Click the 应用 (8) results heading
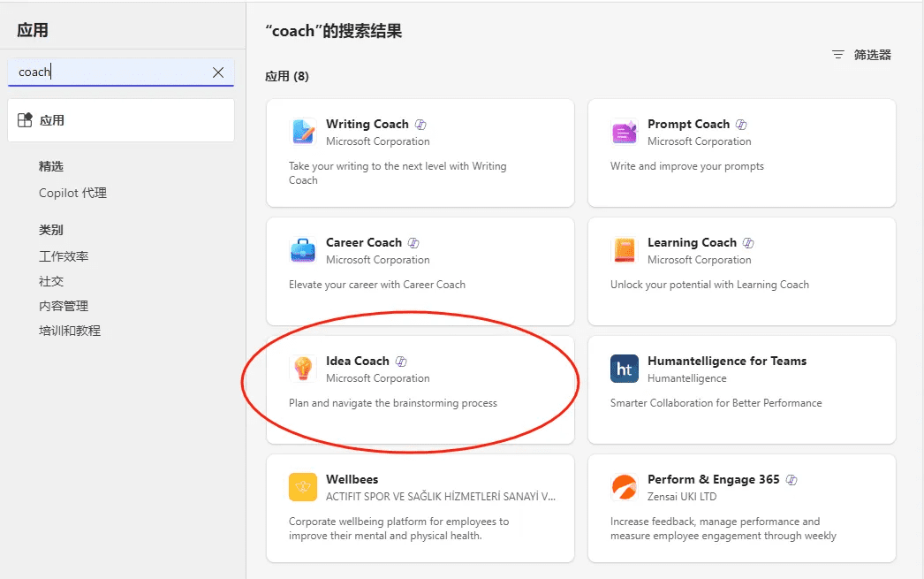924x579 pixels. (287, 76)
